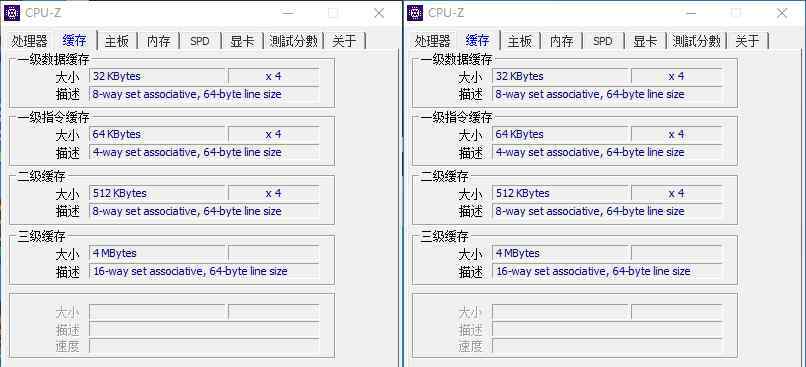Click 64 KBytes size field in right window
The image size is (806, 367).
(x=560, y=134)
